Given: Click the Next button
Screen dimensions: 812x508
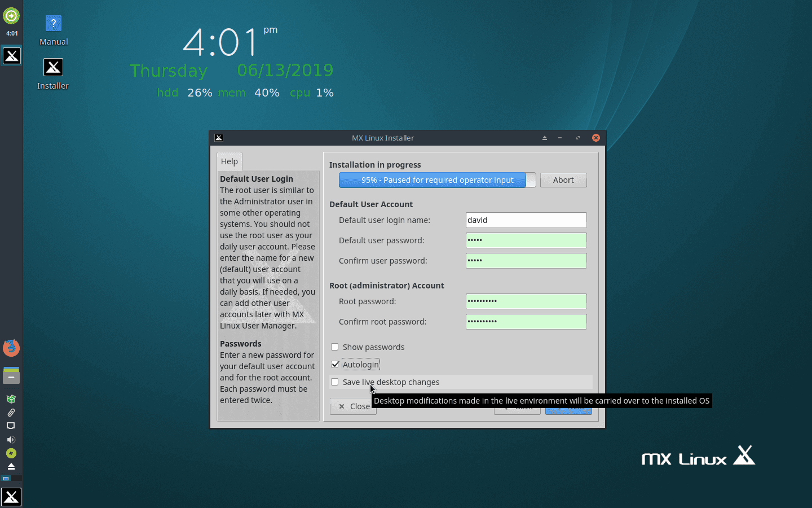Looking at the screenshot, I should (x=568, y=408).
